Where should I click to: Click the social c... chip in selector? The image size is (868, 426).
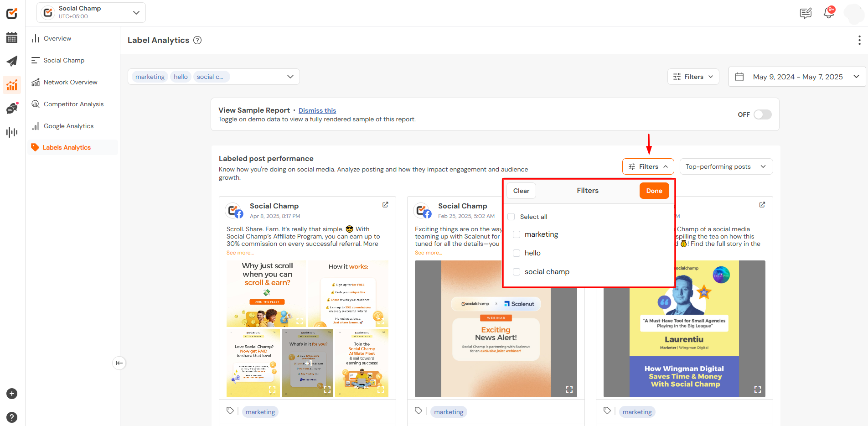coord(212,77)
